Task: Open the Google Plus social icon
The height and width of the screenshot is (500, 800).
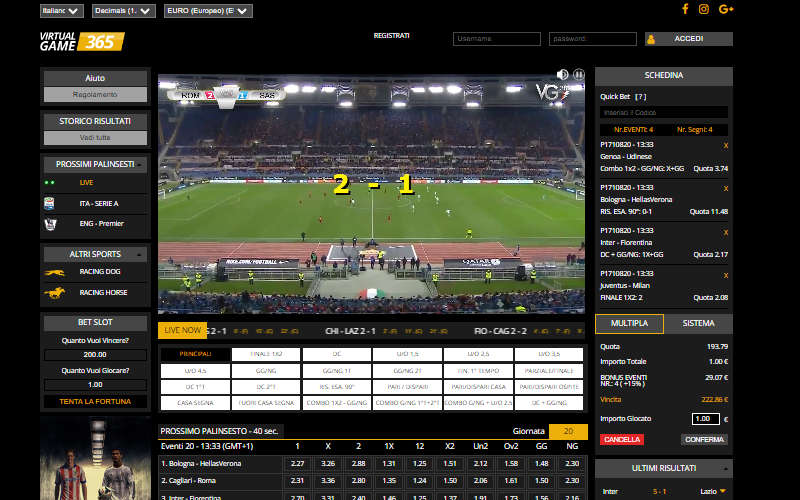Action: pos(726,9)
